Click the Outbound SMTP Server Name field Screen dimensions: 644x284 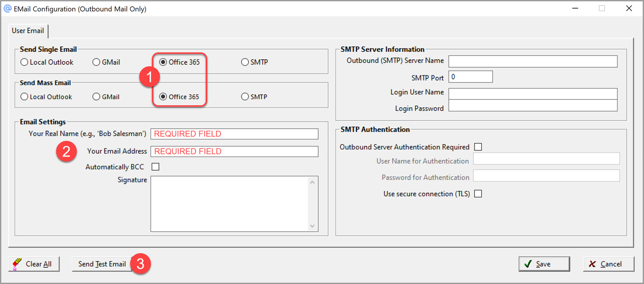pos(533,61)
